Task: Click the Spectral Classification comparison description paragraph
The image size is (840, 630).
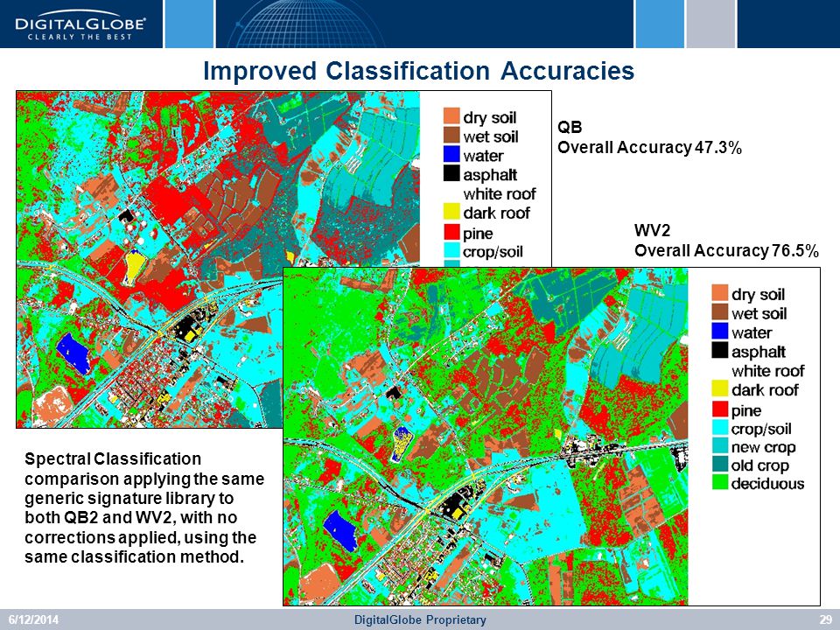Action: click(x=144, y=507)
